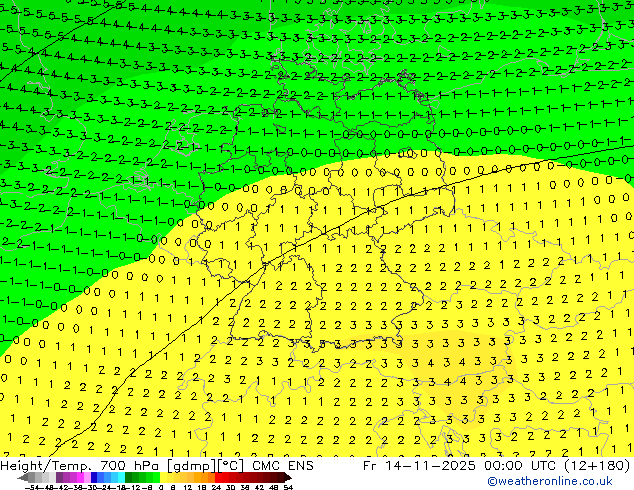Click the dark green segment of the color scale

[129, 477]
